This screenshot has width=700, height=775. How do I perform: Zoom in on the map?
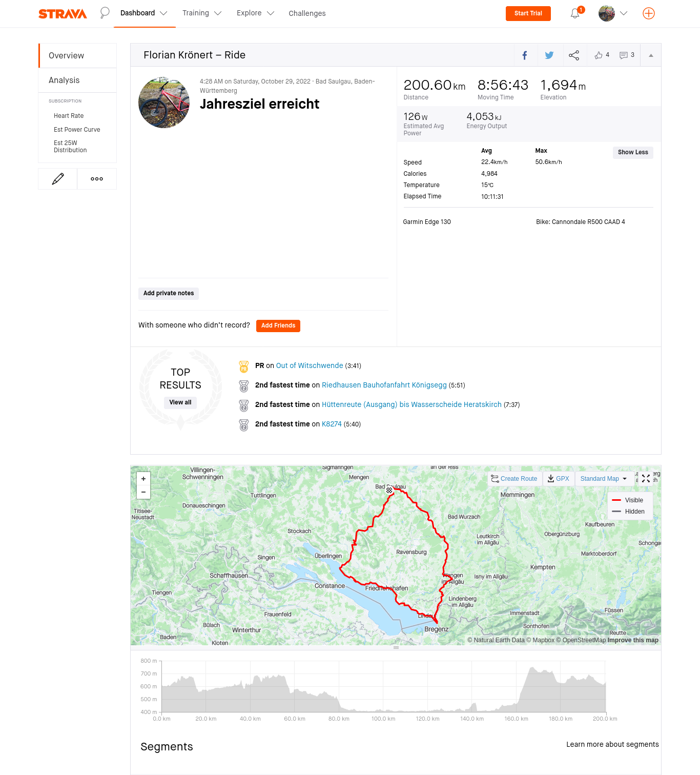point(143,479)
